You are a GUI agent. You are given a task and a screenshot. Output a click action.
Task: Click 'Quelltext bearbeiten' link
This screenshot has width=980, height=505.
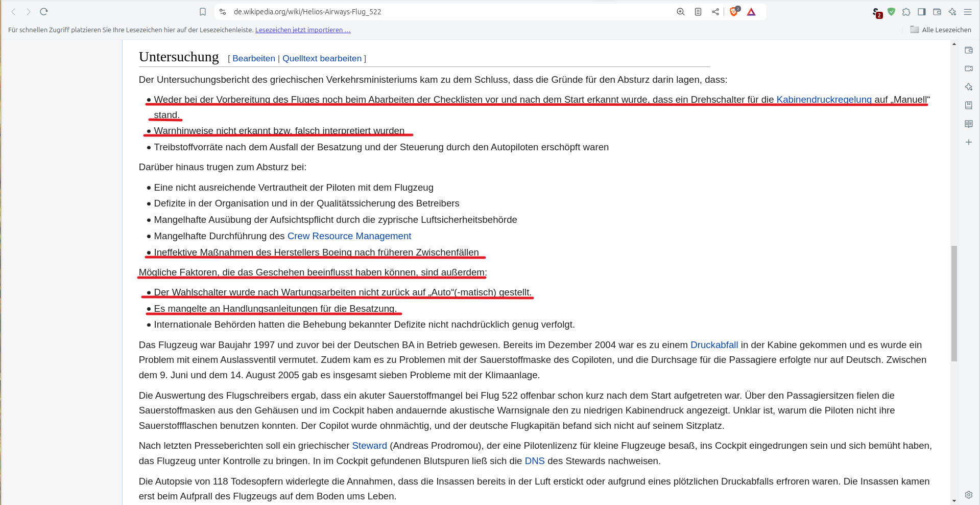tap(322, 58)
